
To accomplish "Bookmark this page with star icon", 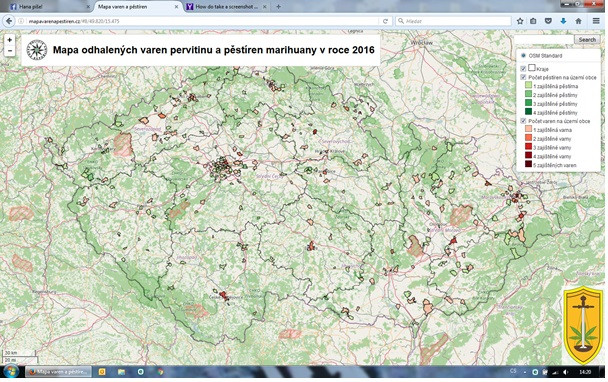I will pyautogui.click(x=520, y=21).
